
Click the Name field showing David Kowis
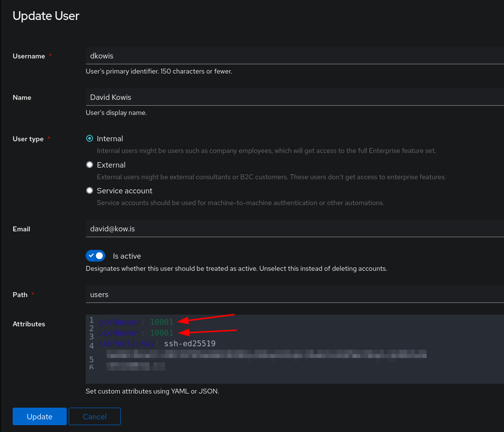point(243,97)
